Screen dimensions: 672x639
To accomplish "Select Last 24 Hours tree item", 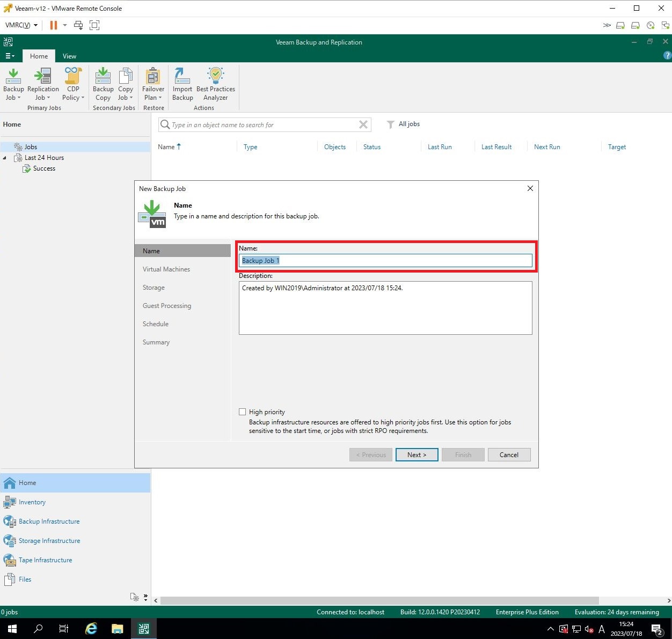I will click(44, 158).
